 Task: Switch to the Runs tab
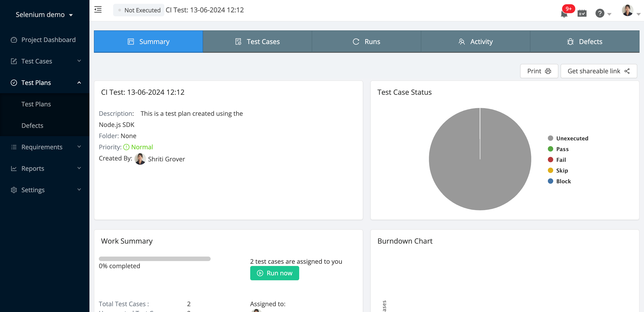point(366,42)
